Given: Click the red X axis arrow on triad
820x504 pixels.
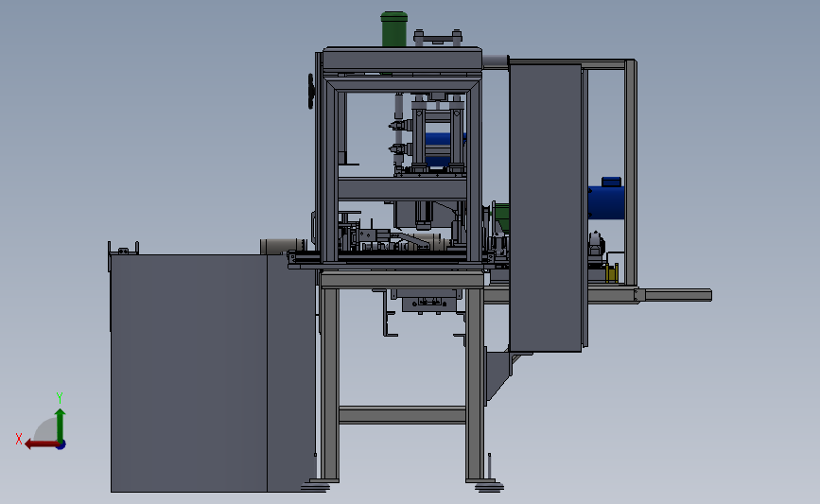Looking at the screenshot, I should tap(41, 444).
